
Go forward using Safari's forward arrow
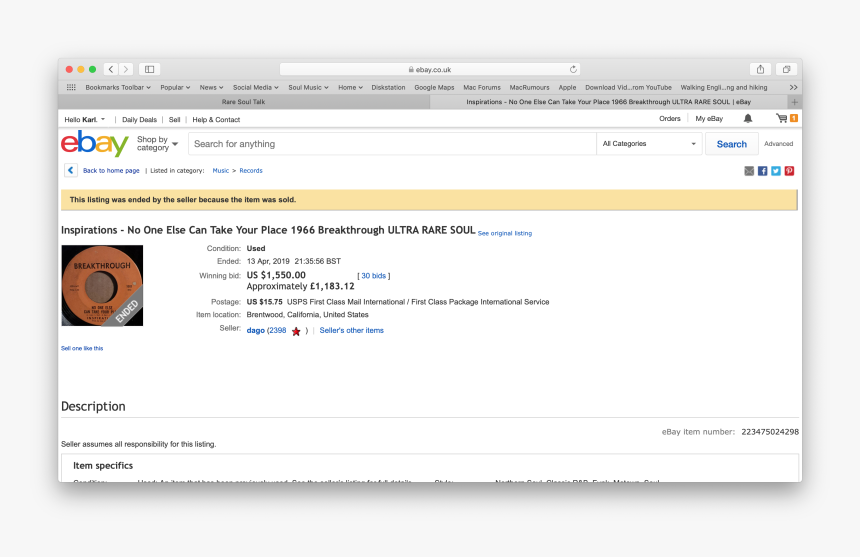pyautogui.click(x=126, y=69)
